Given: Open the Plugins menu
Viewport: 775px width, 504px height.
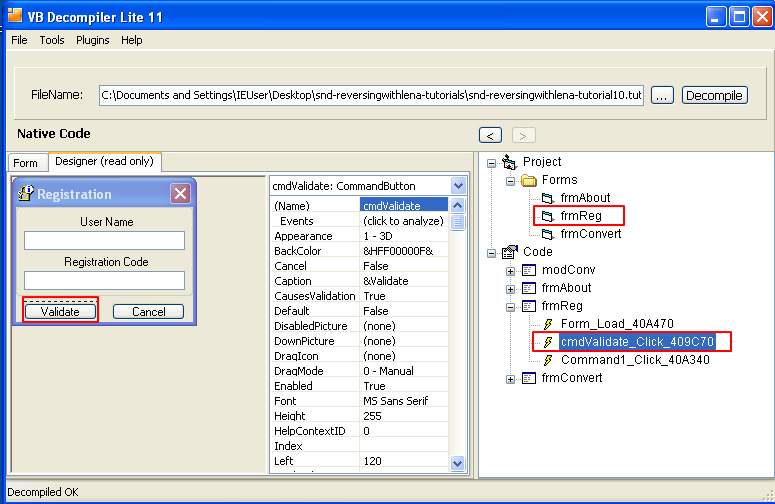Looking at the screenshot, I should pyautogui.click(x=92, y=40).
